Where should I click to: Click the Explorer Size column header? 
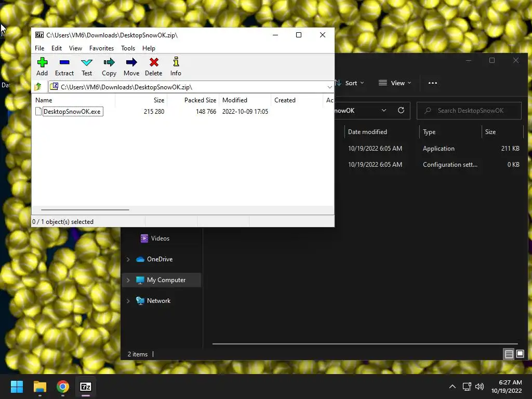click(502, 132)
